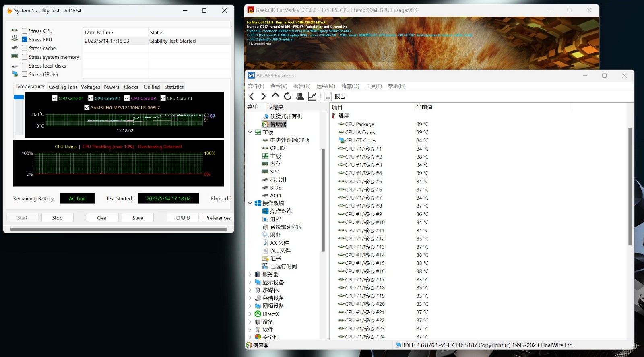Click the user icon in AIDA64 toolbar
The image size is (644, 357).
[300, 96]
